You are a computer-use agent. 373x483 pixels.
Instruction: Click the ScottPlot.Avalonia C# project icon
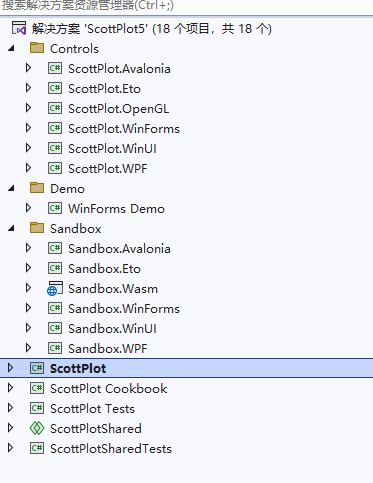55,68
